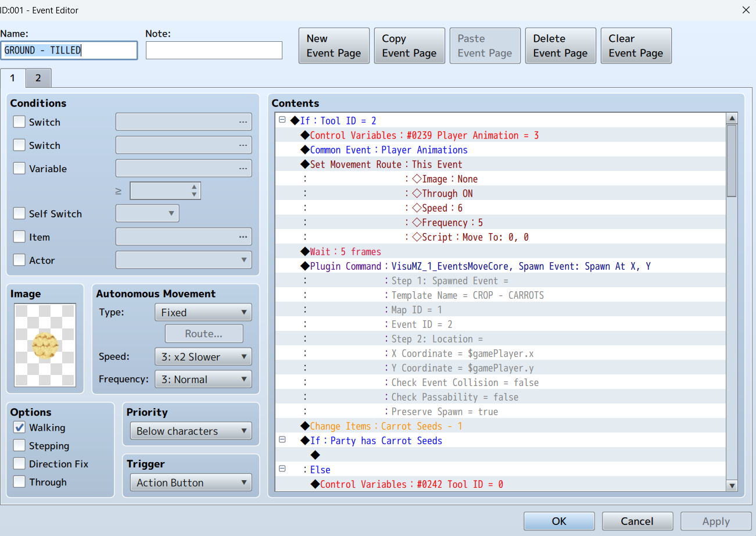The height and width of the screenshot is (536, 756).
Task: Collapse the 'If: Tool ID = 2' block
Action: (282, 120)
